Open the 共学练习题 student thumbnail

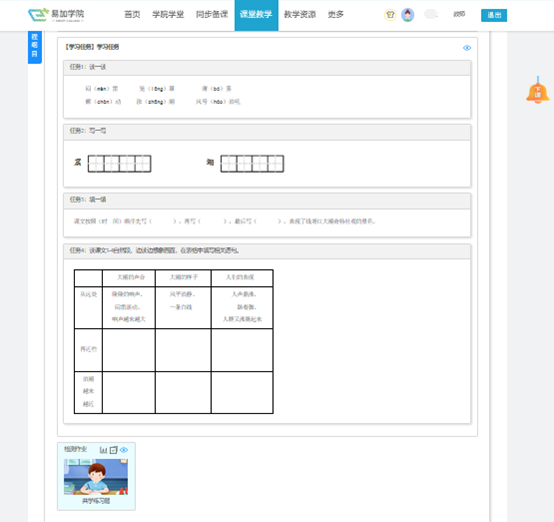coord(96,477)
